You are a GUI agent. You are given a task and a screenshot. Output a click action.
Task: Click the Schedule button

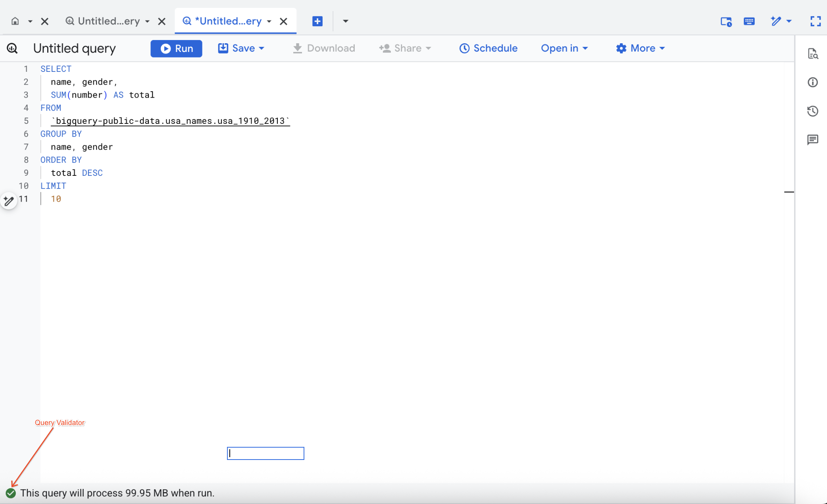(489, 48)
